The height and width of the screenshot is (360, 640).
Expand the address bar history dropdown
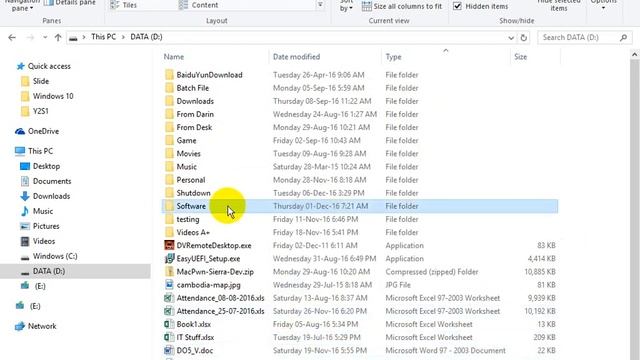click(x=511, y=38)
